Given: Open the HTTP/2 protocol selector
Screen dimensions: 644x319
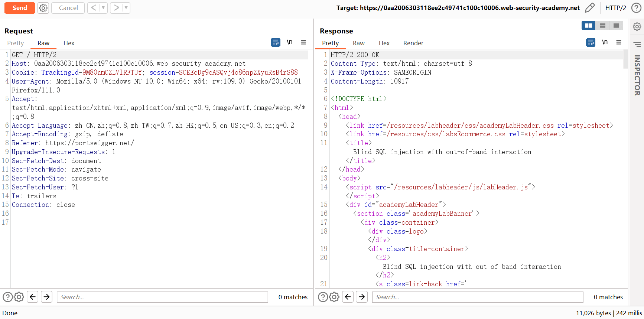Looking at the screenshot, I should (615, 8).
